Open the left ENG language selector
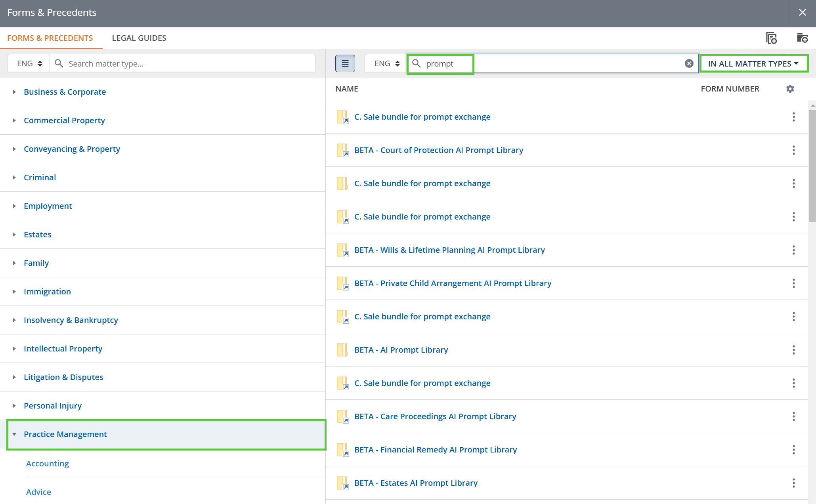The height and width of the screenshot is (504, 816). pos(29,63)
